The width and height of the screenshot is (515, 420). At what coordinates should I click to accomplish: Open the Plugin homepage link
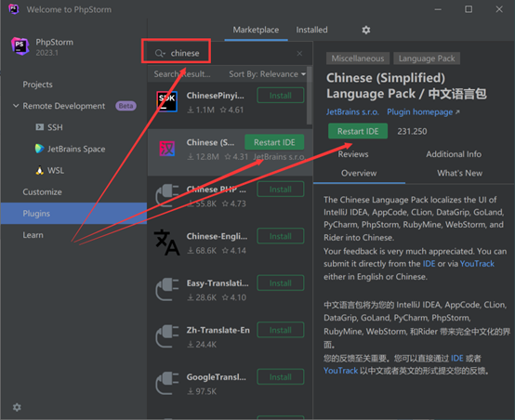423,112
